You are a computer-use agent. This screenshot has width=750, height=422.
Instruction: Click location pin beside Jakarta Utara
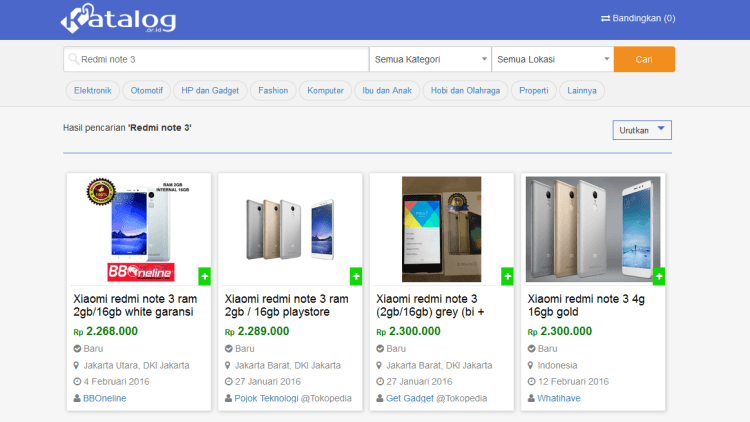click(76, 365)
